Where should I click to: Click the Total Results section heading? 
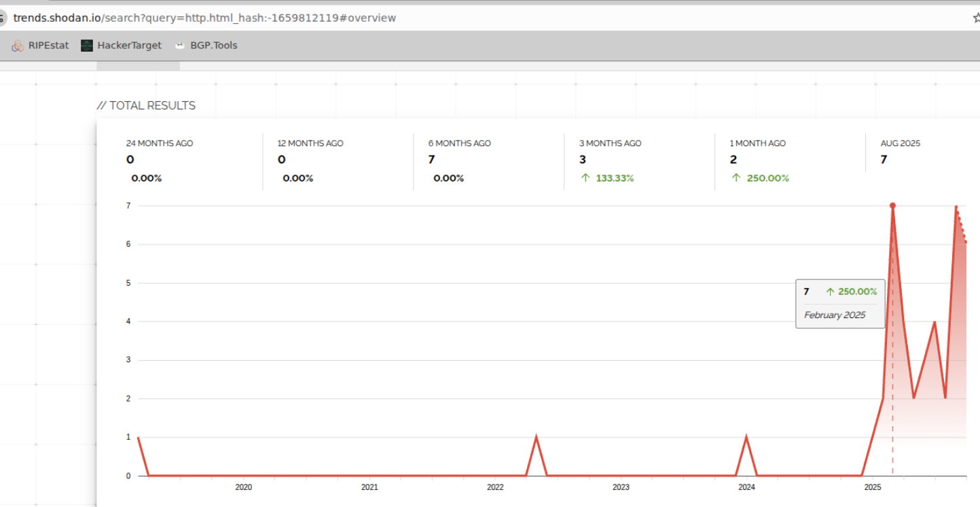(146, 105)
